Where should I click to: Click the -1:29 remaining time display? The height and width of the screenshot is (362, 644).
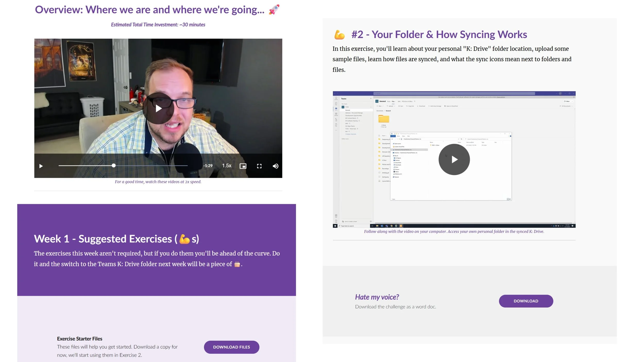(x=208, y=166)
